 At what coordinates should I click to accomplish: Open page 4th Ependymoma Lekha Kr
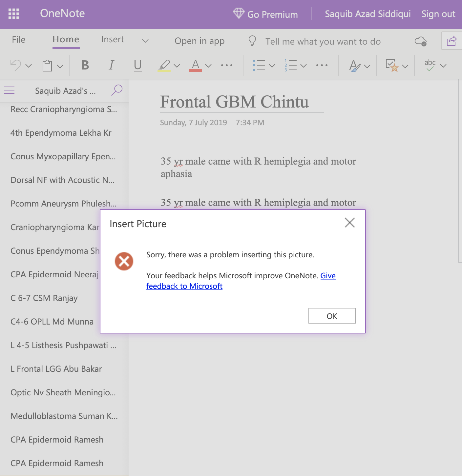[x=61, y=133]
